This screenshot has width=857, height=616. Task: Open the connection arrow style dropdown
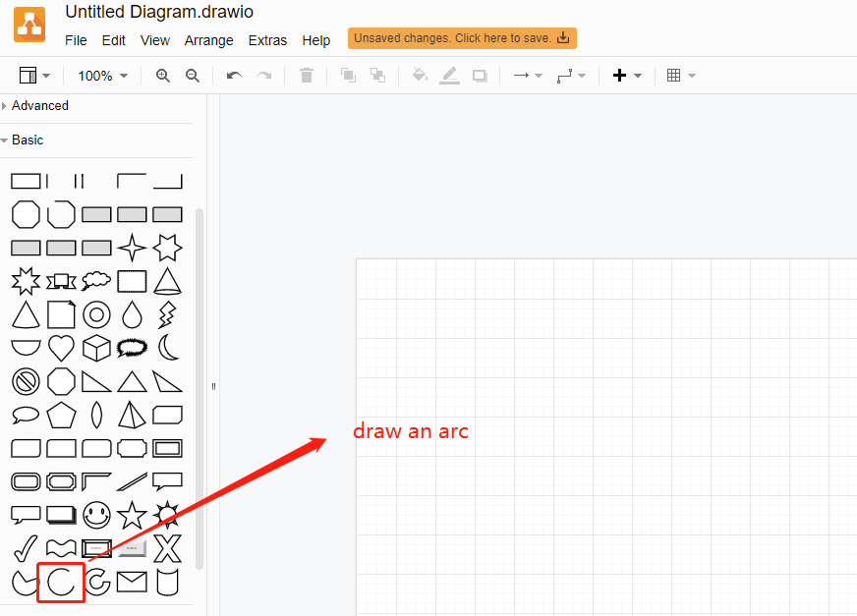pos(527,75)
